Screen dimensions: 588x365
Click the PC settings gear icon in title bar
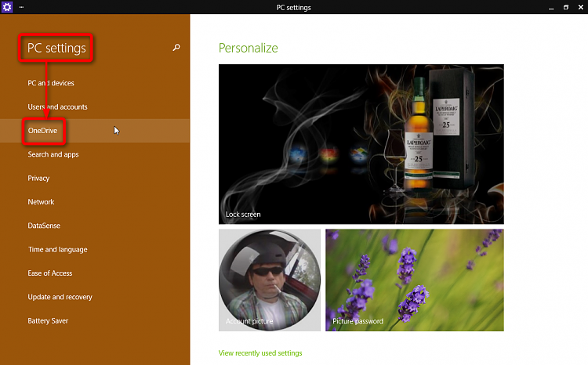click(8, 7)
